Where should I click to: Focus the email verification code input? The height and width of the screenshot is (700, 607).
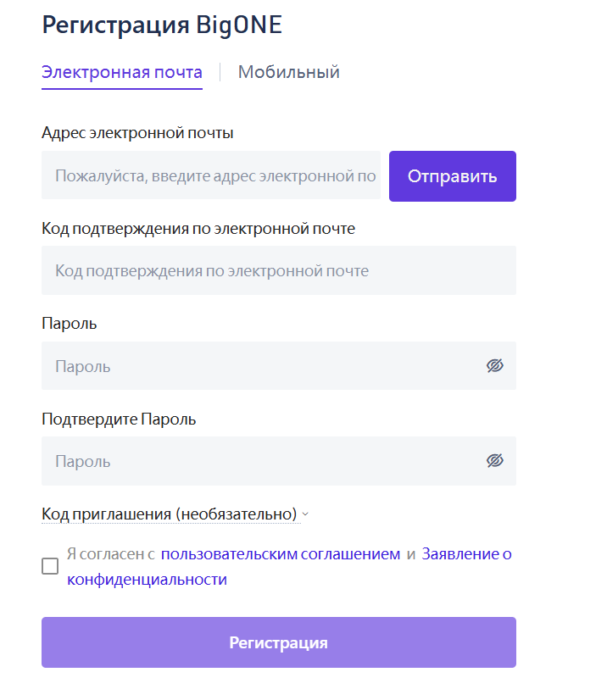pos(279,270)
